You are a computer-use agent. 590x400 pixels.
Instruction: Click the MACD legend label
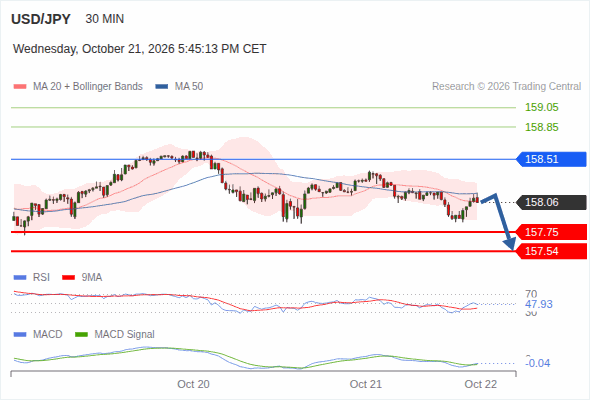[47, 335]
